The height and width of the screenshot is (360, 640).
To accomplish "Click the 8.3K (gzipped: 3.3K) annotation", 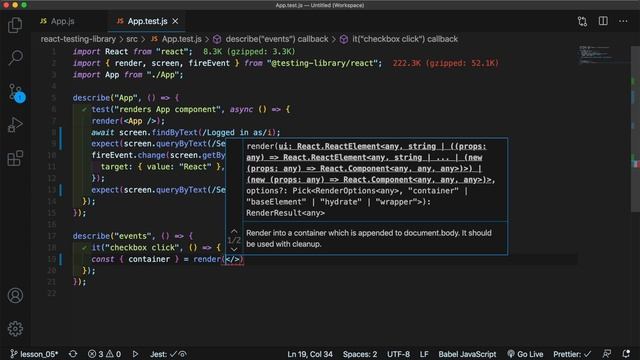I will tap(249, 52).
